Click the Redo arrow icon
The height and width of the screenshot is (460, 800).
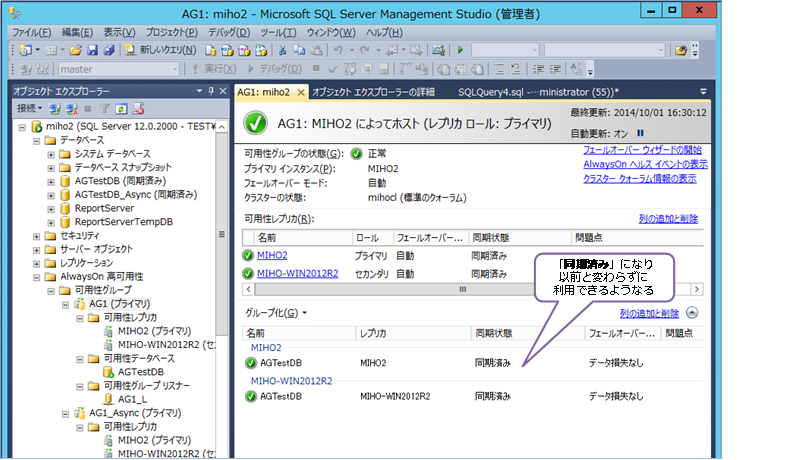(x=364, y=50)
